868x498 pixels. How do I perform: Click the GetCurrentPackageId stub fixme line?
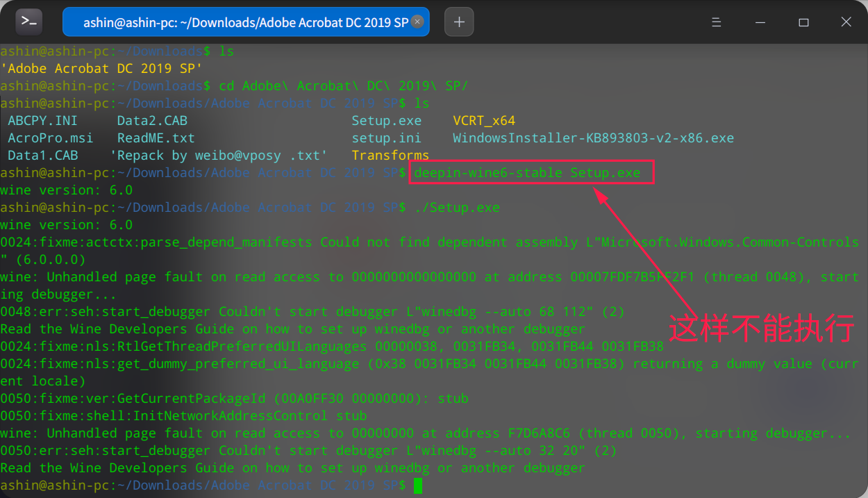(x=234, y=399)
